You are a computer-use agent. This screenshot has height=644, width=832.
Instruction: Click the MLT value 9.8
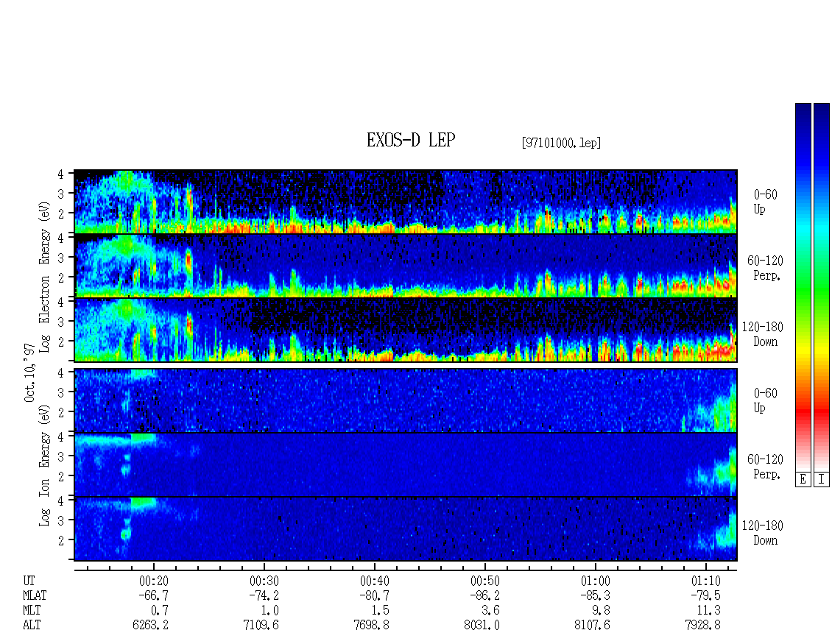click(601, 611)
